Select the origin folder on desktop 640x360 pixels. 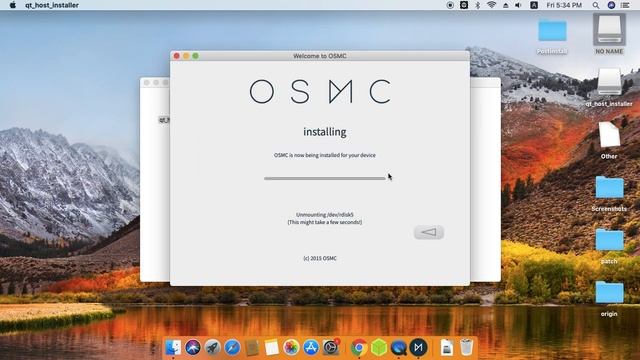coord(609,298)
